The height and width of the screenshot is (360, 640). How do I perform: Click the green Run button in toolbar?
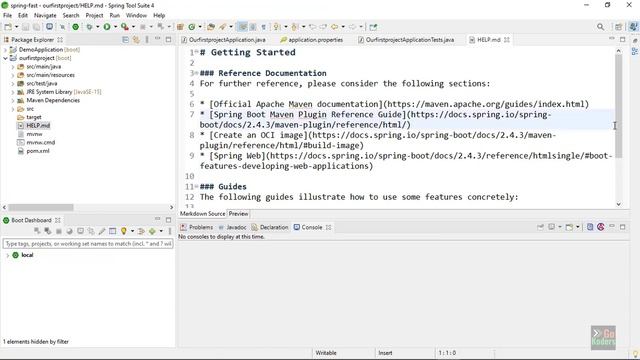point(107,27)
